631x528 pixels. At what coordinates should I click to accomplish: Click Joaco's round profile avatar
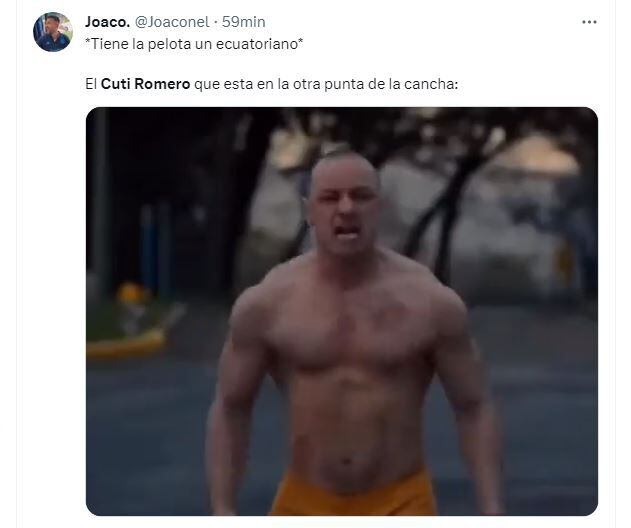coord(53,32)
